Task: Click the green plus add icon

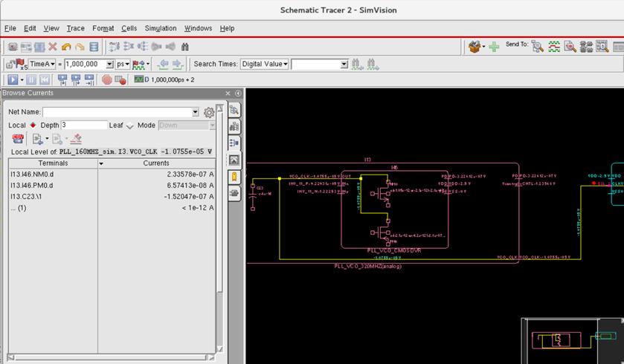Action: 494,46
